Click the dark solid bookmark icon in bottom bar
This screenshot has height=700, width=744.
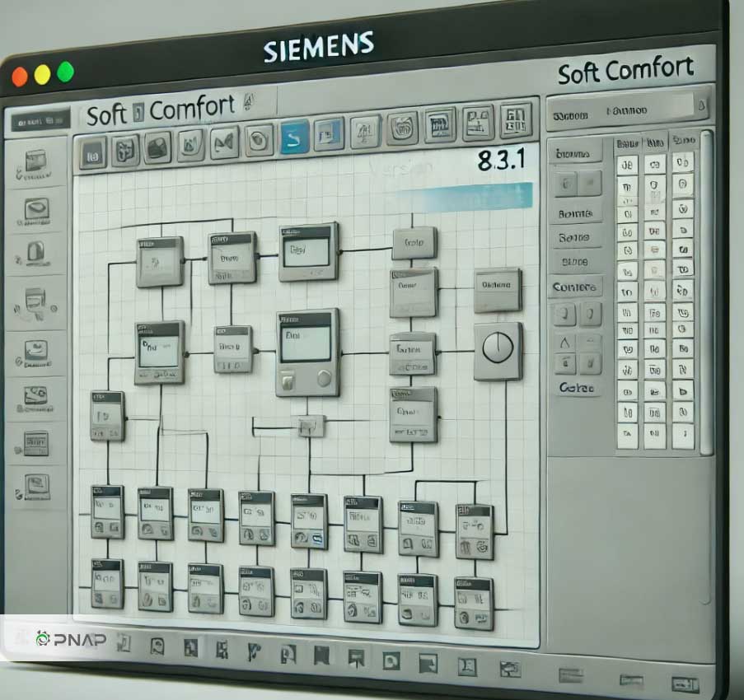(x=321, y=656)
